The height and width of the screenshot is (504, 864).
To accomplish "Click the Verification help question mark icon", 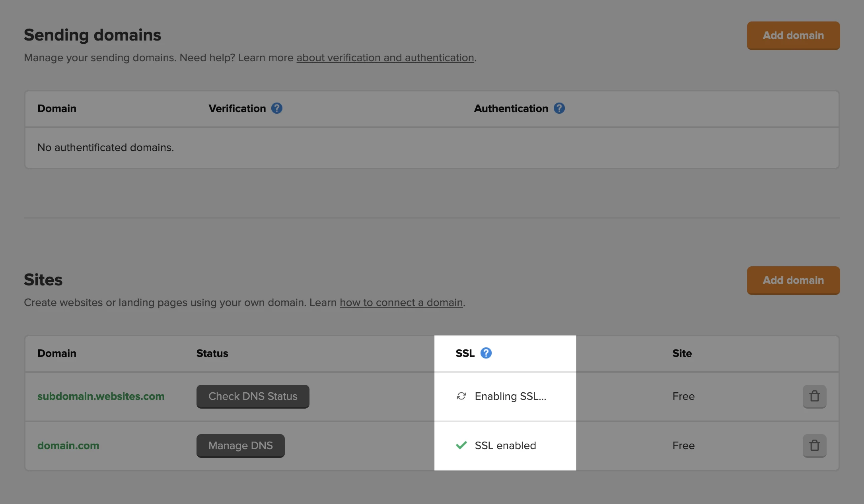I will click(x=277, y=108).
